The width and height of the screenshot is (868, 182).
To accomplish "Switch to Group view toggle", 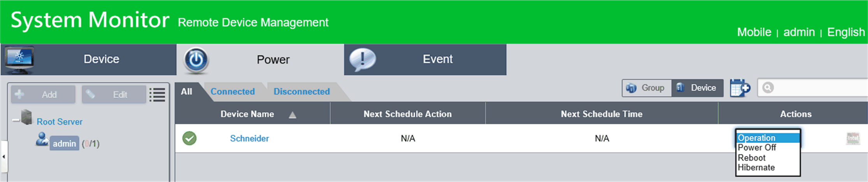I will 647,88.
